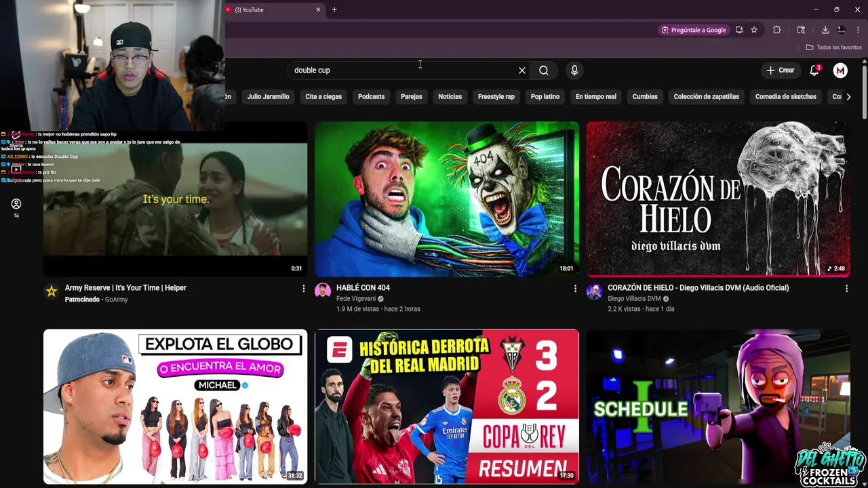Close the YouTube browser tab
This screenshot has height=488, width=868.
click(x=318, y=9)
